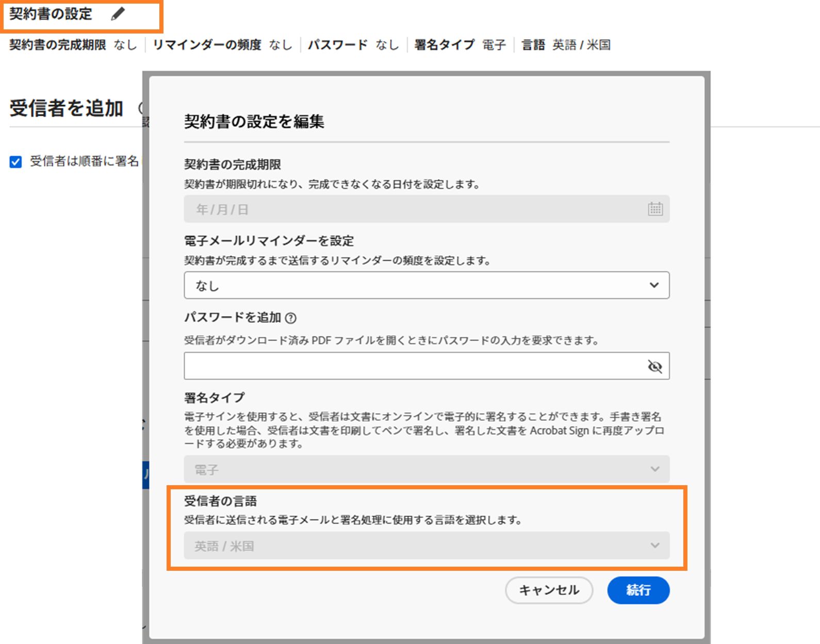
Task: Focus the 年/月/日 date input field
Action: point(427,209)
